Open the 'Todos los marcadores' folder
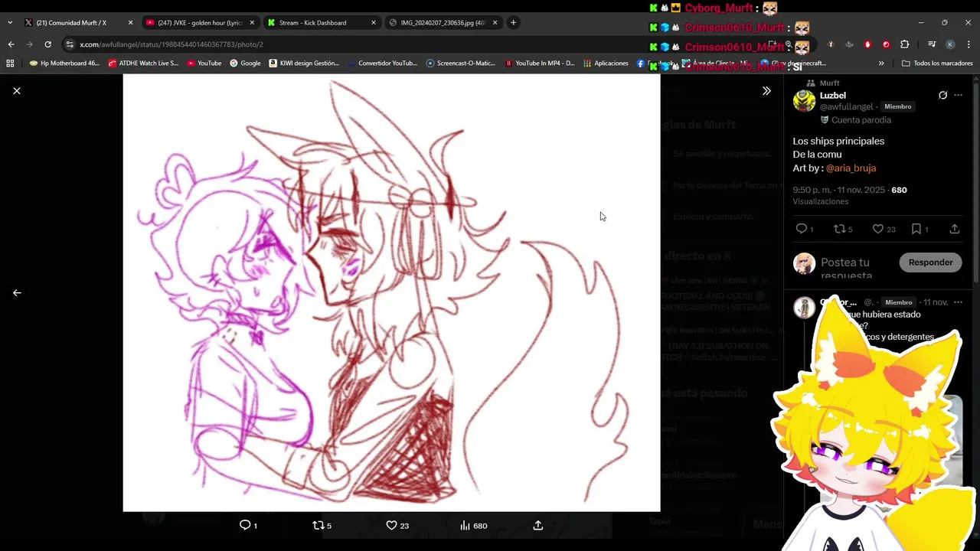The height and width of the screenshot is (551, 980). pyautogui.click(x=936, y=63)
